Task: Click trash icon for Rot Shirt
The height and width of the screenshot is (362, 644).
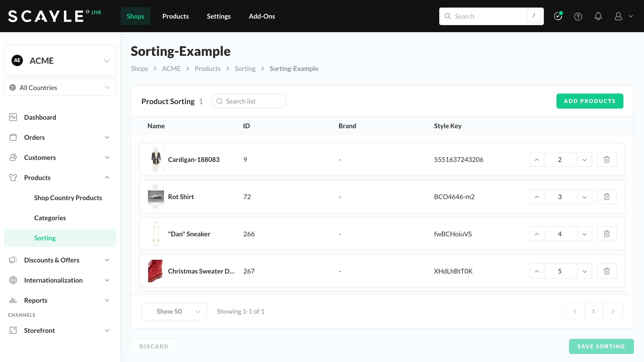Action: point(607,197)
